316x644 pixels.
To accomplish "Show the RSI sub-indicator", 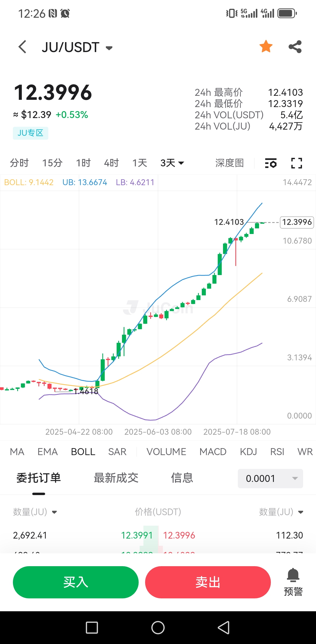I will [x=277, y=452].
